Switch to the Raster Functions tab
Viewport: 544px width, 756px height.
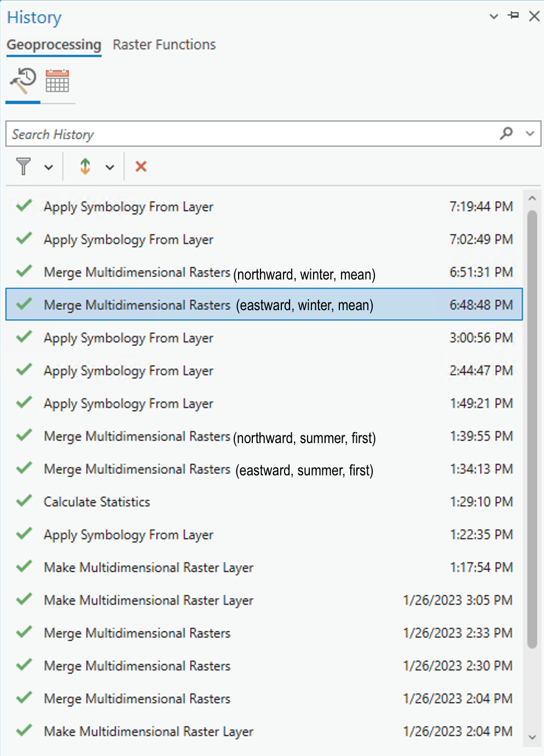(x=164, y=44)
